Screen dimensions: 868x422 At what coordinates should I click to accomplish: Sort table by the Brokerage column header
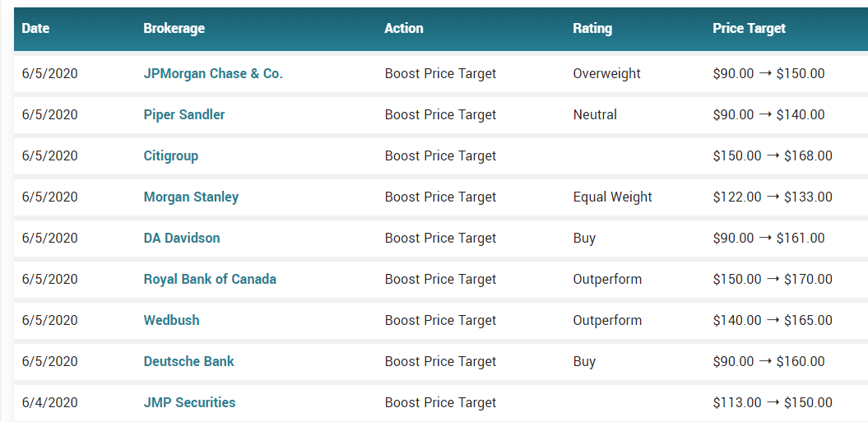pyautogui.click(x=174, y=28)
